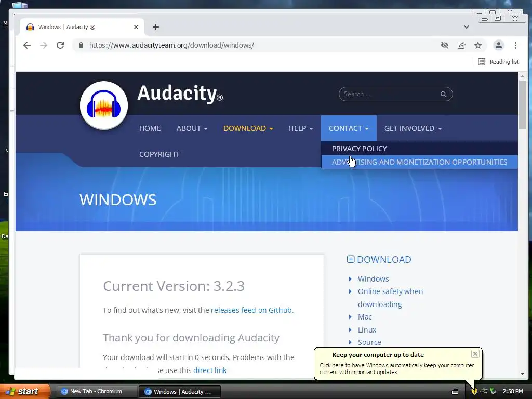Click the crossed-out eye icon in address bar
The width and height of the screenshot is (532, 399).
(x=445, y=45)
